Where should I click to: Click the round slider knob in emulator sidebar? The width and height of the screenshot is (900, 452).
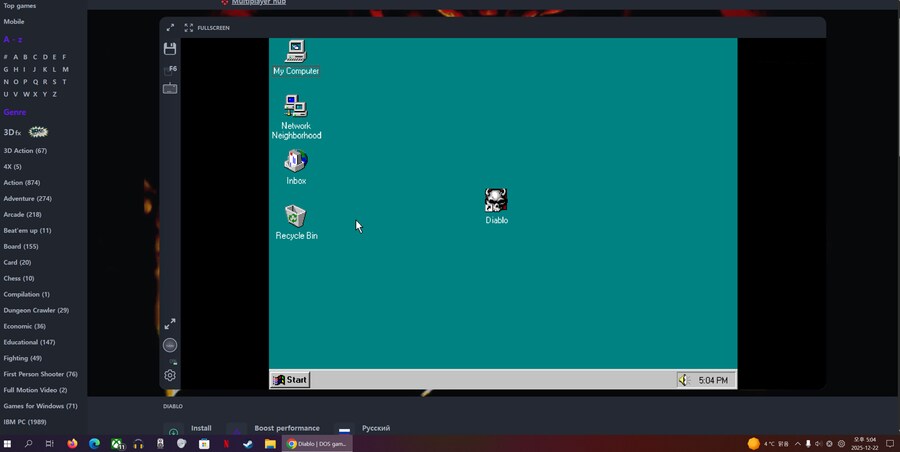point(170,345)
